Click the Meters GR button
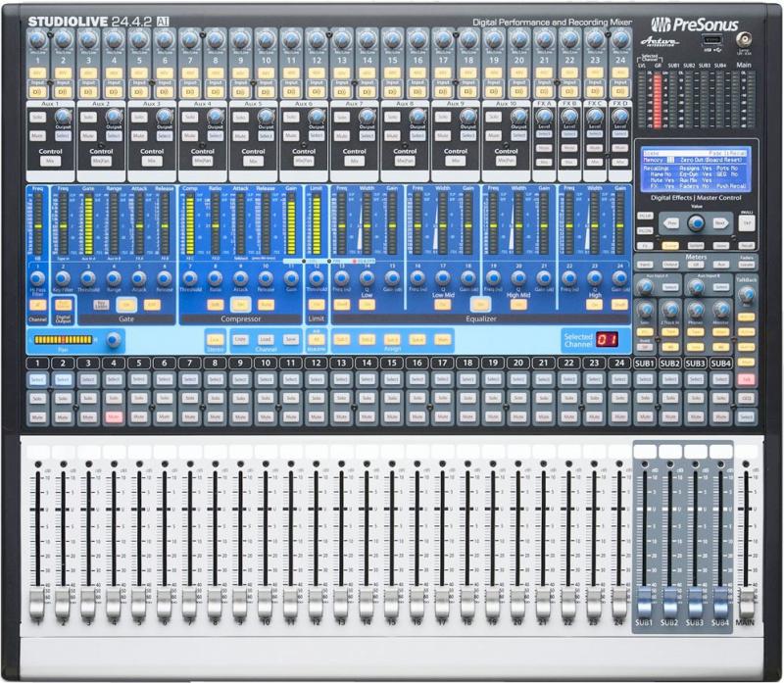This screenshot has width=784, height=683. 696,264
